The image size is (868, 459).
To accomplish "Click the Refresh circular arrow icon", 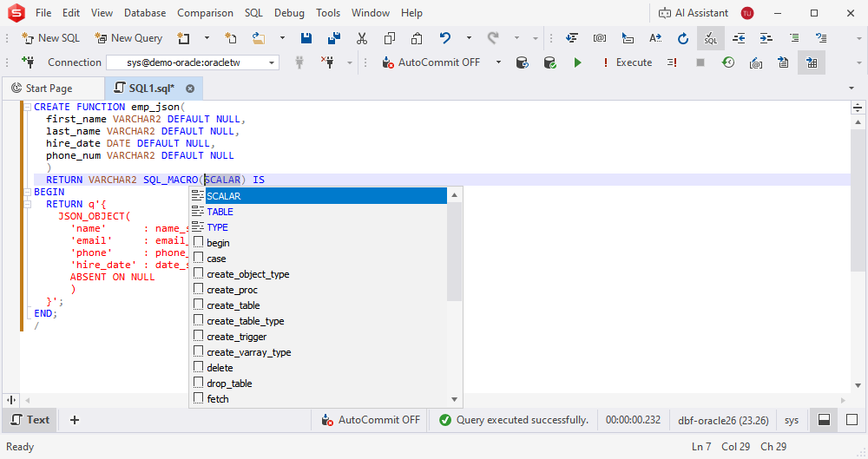I will (683, 38).
